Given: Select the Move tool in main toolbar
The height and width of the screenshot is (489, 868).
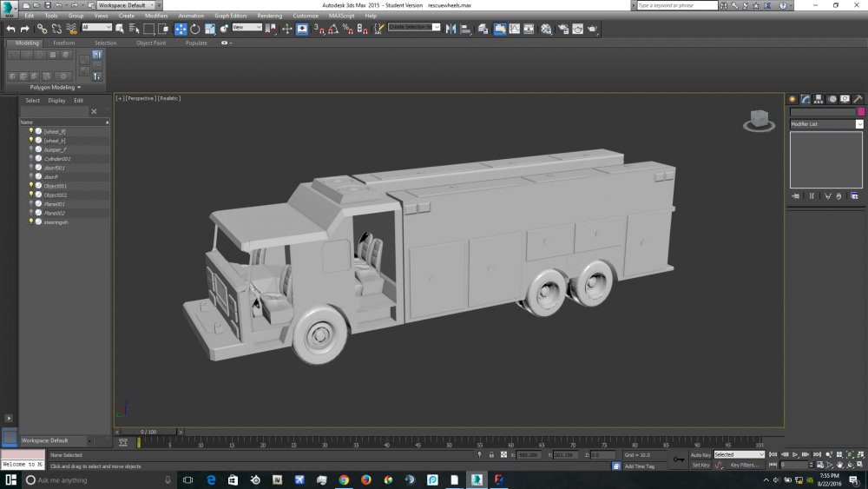Looking at the screenshot, I should click(181, 29).
